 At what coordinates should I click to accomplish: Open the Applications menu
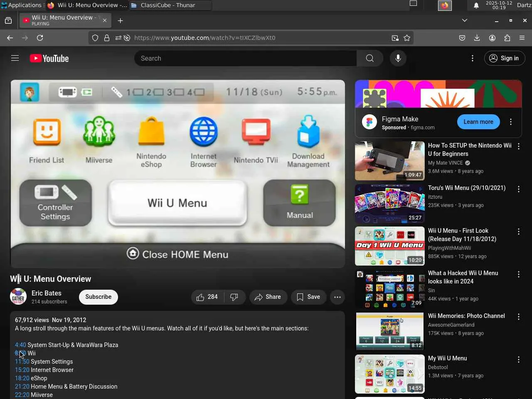point(22,5)
